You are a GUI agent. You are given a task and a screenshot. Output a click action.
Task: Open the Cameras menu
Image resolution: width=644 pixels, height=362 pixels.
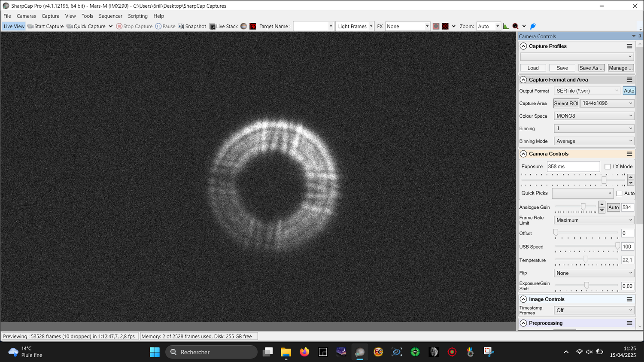coord(26,16)
